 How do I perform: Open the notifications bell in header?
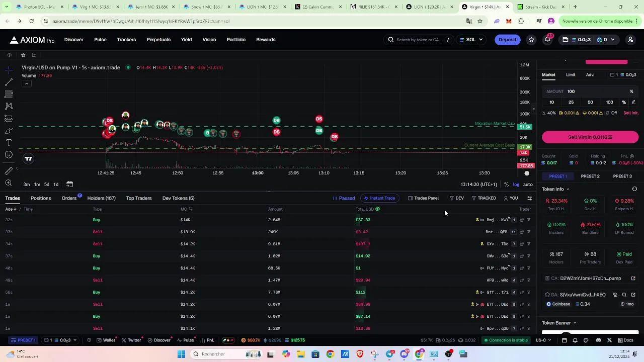(547, 40)
